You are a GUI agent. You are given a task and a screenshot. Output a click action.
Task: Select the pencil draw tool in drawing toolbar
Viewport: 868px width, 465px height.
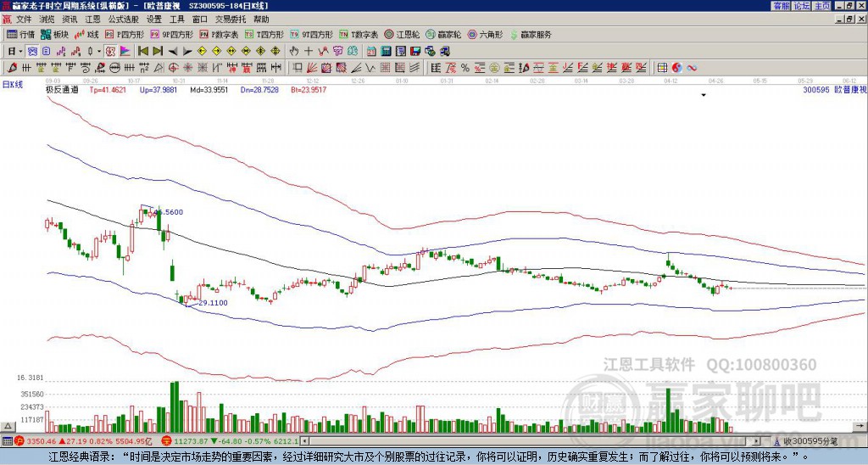(12, 68)
